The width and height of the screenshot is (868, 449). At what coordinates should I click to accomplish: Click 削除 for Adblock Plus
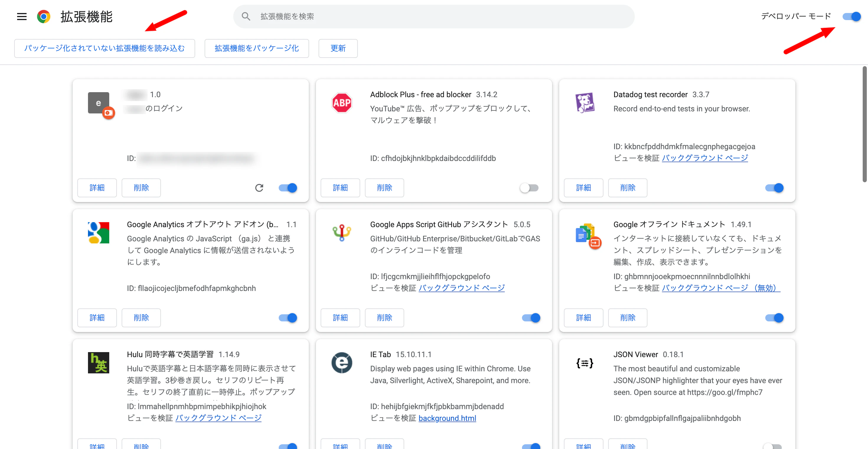384,188
